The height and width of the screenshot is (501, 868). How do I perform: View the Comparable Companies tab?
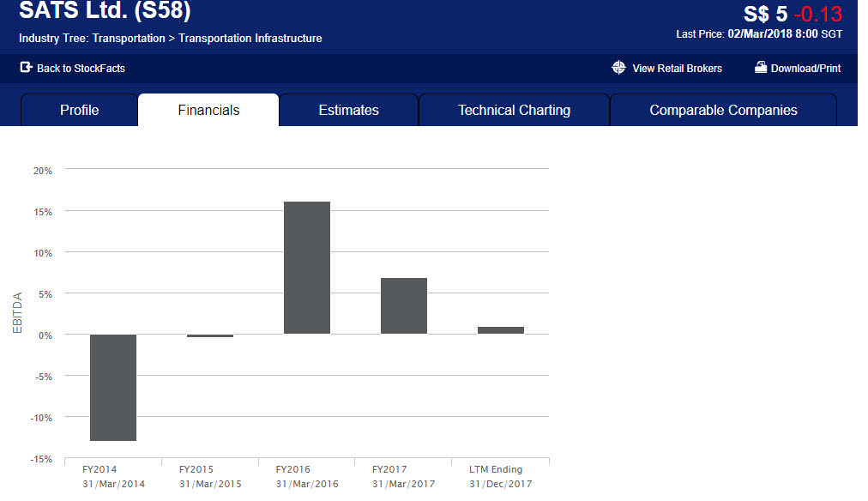722,109
